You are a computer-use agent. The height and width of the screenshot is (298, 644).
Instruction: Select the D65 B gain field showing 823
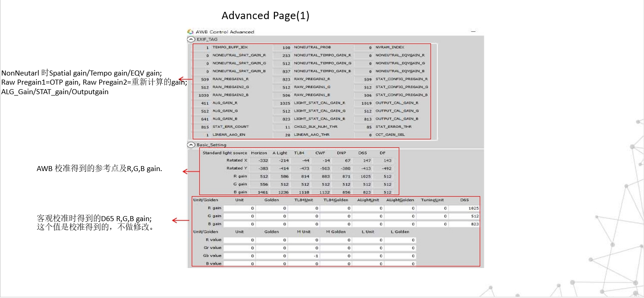pyautogui.click(x=465, y=224)
